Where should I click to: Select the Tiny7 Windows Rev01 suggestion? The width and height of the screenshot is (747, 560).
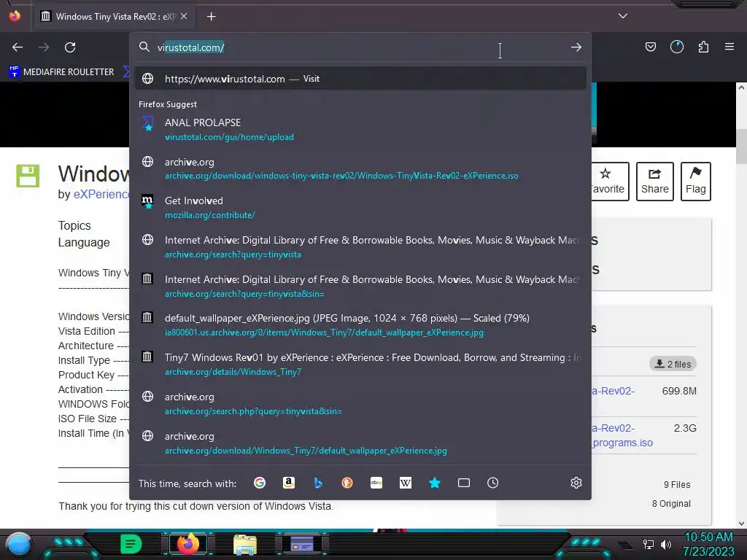tap(360, 365)
